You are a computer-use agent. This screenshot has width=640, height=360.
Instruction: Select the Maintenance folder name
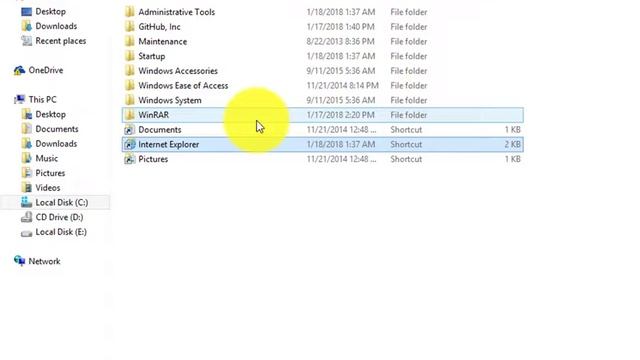coord(163,42)
